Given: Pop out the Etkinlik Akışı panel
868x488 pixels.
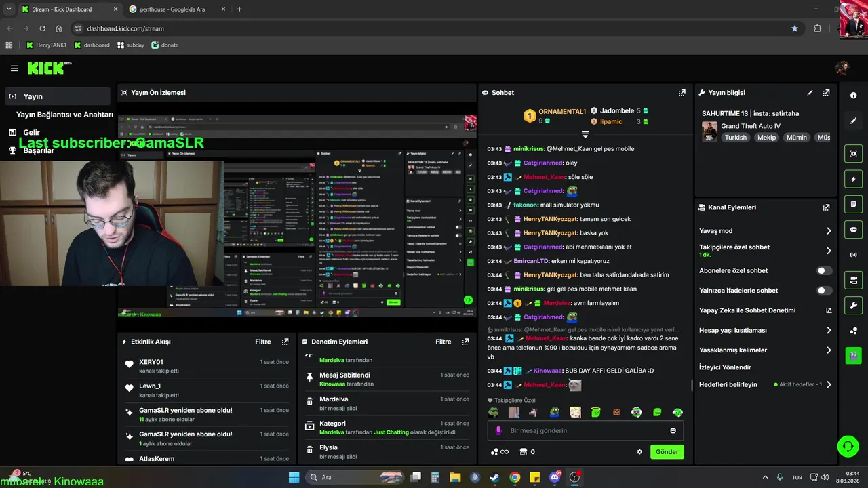Looking at the screenshot, I should pos(285,342).
